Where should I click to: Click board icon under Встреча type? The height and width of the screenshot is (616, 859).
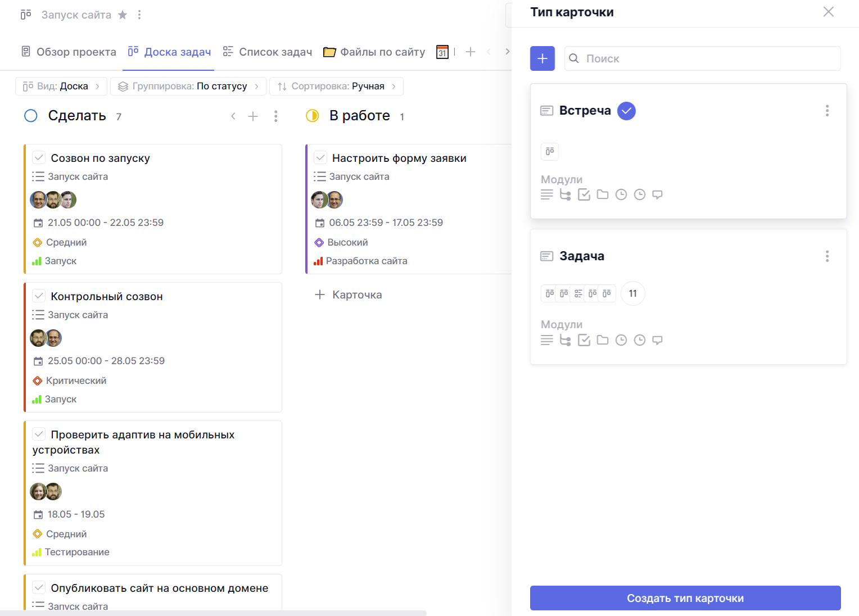tap(550, 151)
